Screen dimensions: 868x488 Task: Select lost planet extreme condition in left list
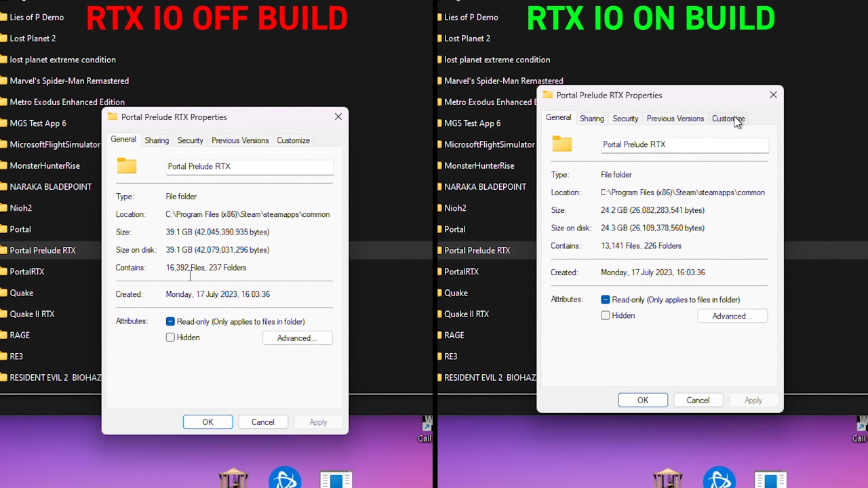[x=62, y=60]
